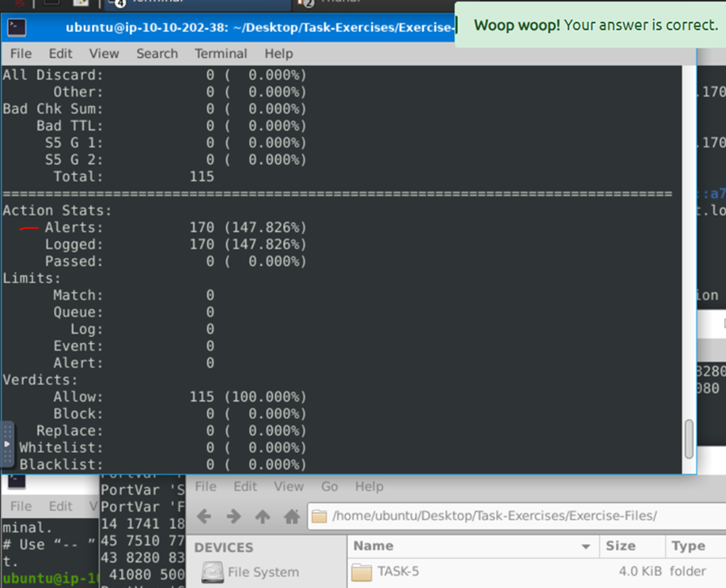This screenshot has height=588, width=726.
Task: Click the 'Action Stats:' heading text
Action: [x=57, y=211]
